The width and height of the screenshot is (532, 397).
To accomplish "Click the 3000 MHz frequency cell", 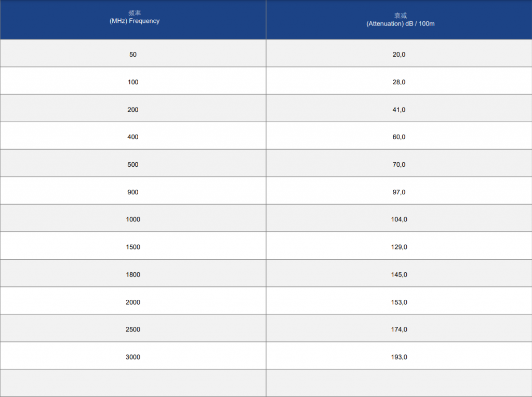I will [133, 355].
